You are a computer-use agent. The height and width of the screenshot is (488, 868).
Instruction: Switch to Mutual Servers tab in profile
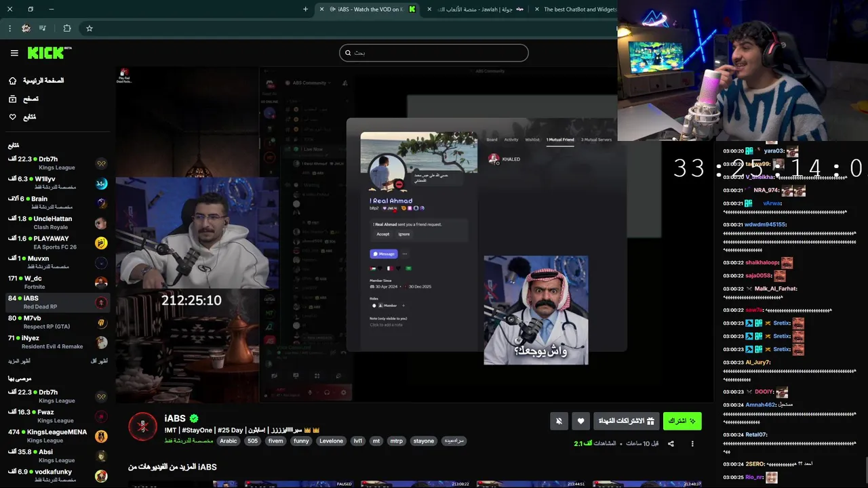coord(596,140)
